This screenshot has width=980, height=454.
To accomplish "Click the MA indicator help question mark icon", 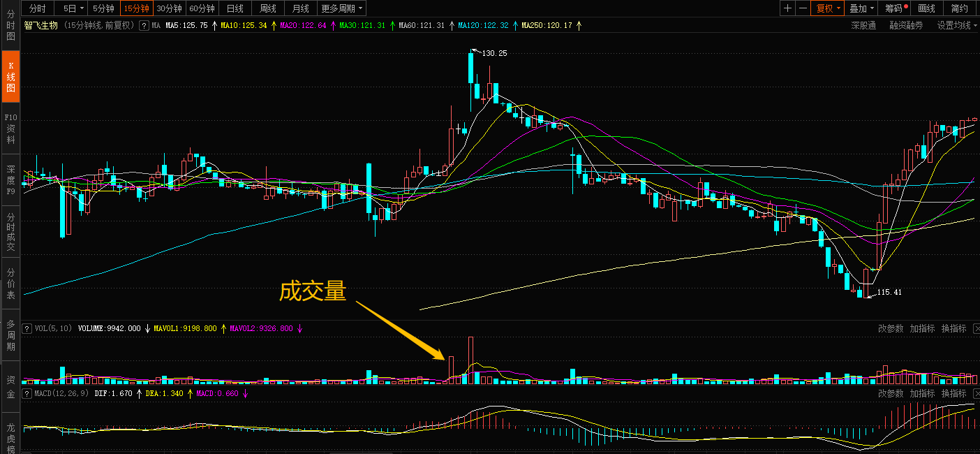I will pyautogui.click(x=144, y=25).
